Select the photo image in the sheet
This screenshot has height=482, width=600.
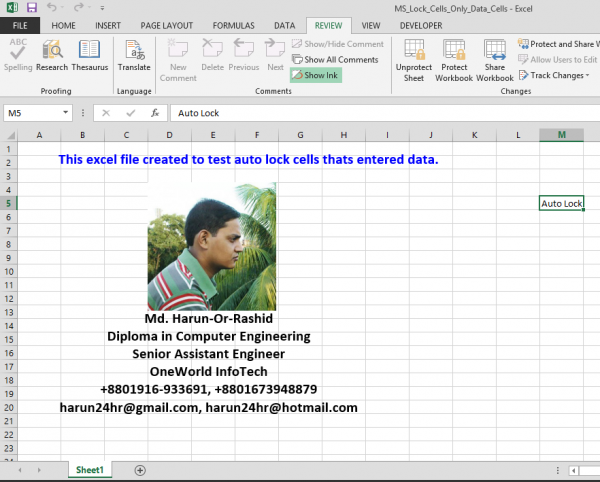click(212, 246)
